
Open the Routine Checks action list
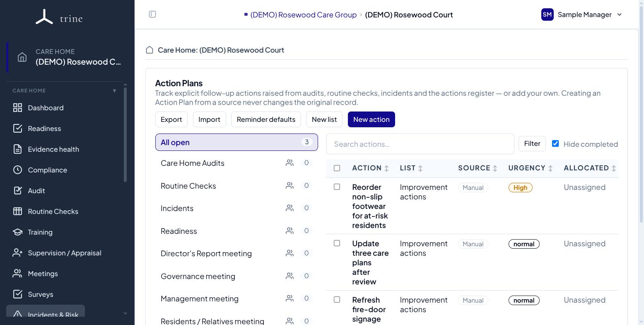tap(236, 186)
